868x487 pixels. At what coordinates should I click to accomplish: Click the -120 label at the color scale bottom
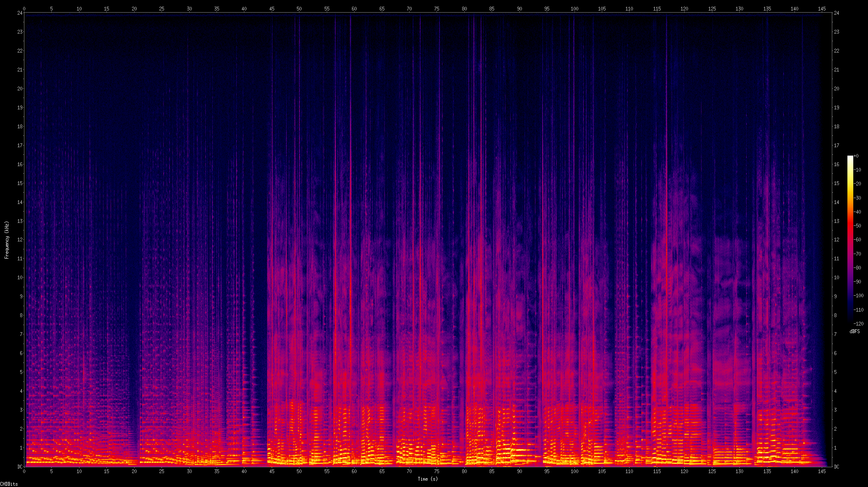click(858, 324)
